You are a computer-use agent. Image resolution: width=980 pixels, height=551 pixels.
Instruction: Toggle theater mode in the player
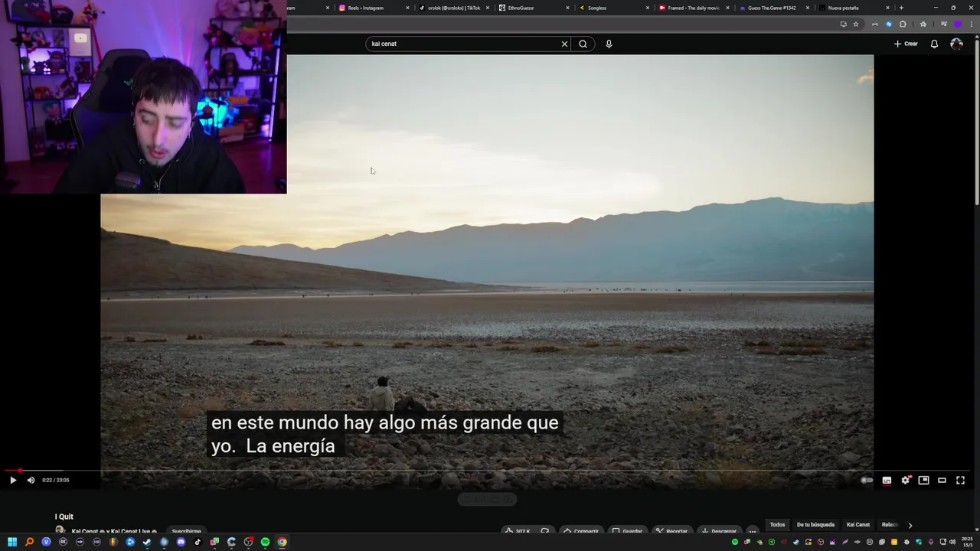pos(942,480)
